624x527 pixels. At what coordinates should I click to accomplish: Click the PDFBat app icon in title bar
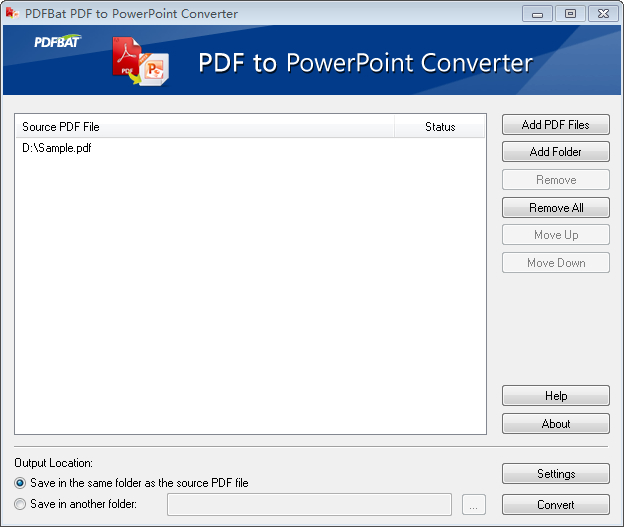pyautogui.click(x=12, y=13)
